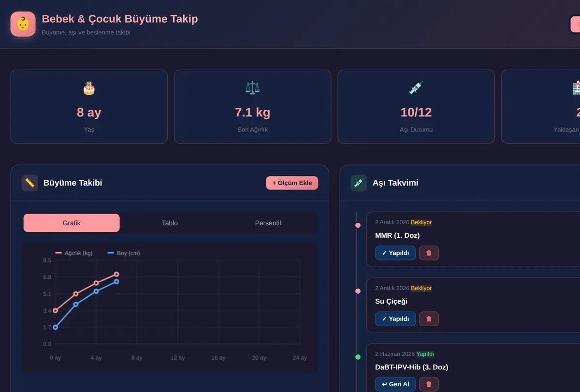Mark MMR (1. Doz) as Yapıldı
Image resolution: width=580 pixels, height=392 pixels.
(395, 253)
